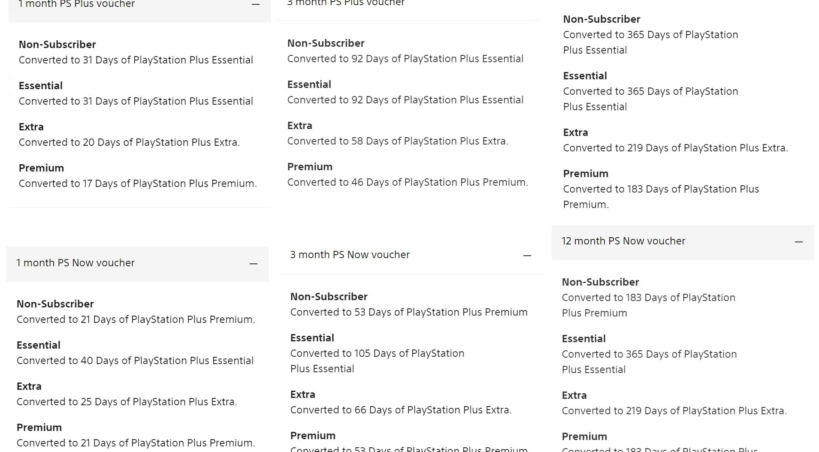Click "Converted to 25 Days" Extra text
The image size is (819, 452).
(127, 402)
